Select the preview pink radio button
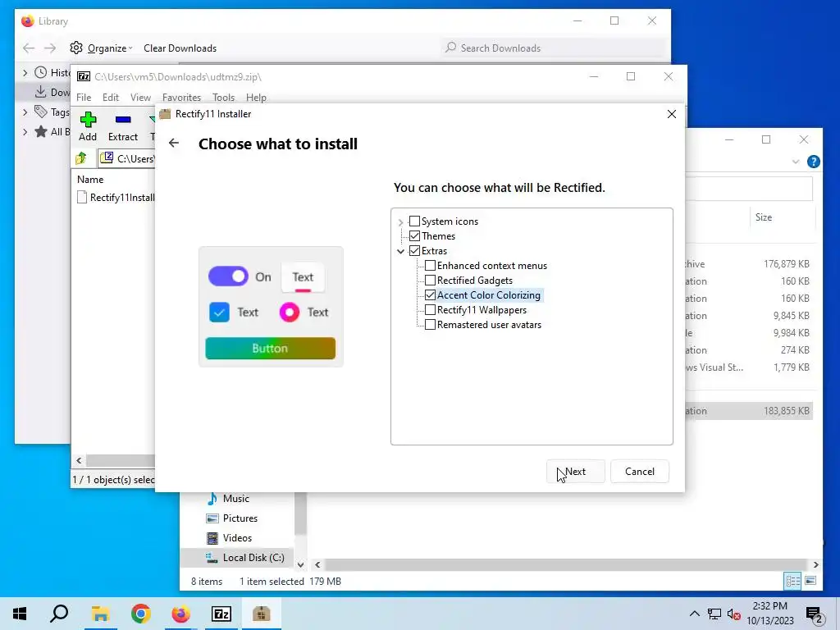The width and height of the screenshot is (840, 630). coord(290,313)
